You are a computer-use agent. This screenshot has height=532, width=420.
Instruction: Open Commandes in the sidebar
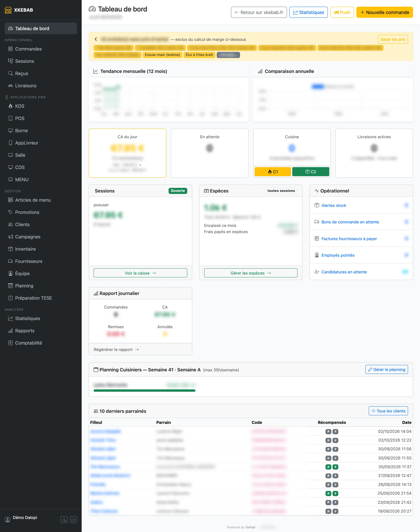tap(41, 49)
